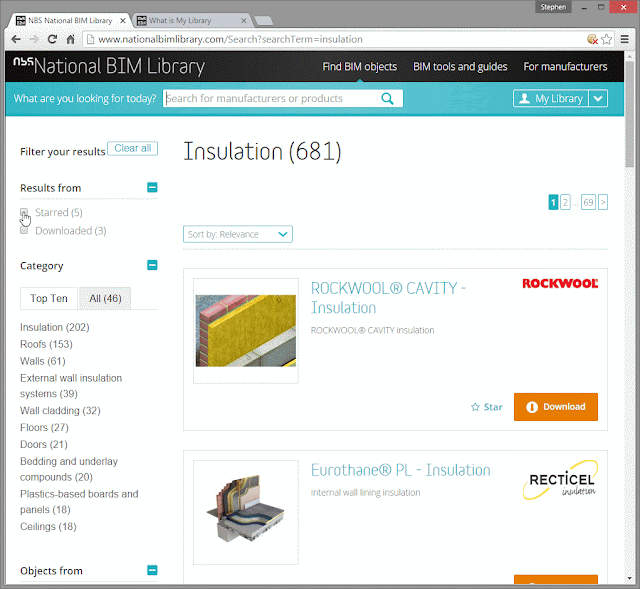
Task: Open ROCKWOOL CAVITY - Insulation link
Action: (388, 298)
